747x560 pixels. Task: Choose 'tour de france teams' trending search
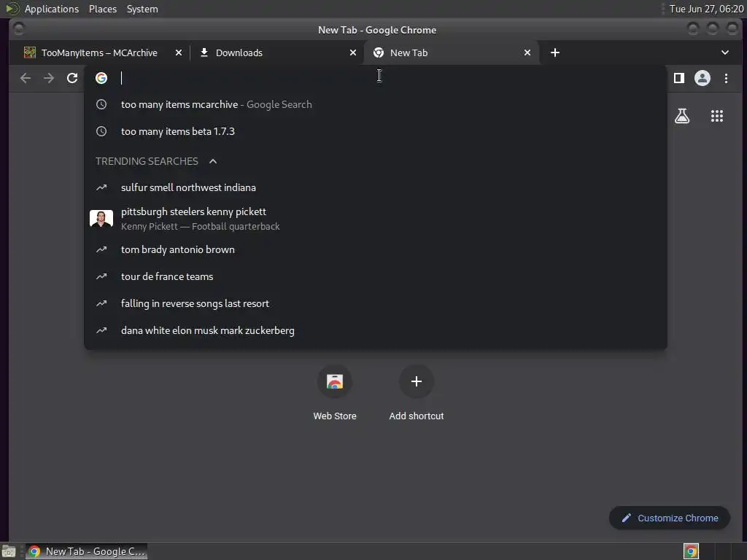pos(376,276)
